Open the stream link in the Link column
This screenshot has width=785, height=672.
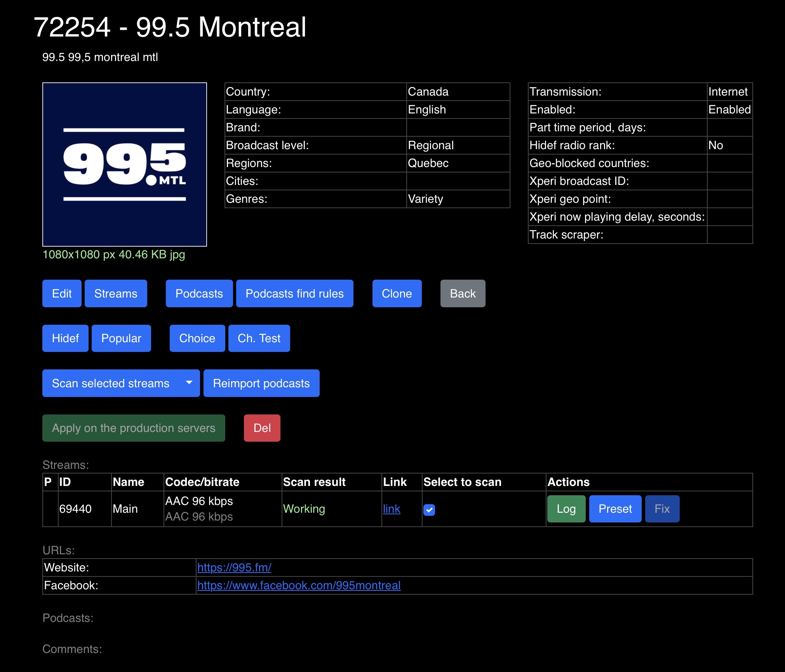coord(391,509)
